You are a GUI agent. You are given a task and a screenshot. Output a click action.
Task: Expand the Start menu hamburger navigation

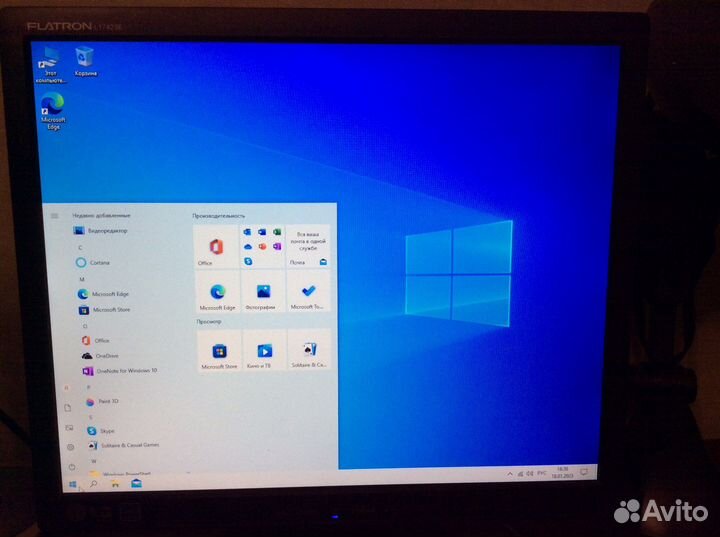click(55, 215)
